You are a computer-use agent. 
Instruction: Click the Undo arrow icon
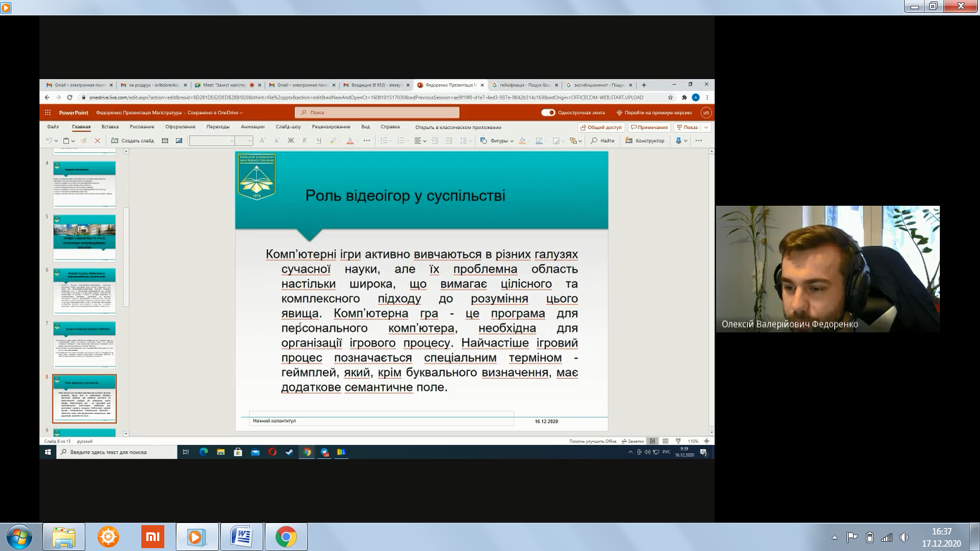click(49, 141)
